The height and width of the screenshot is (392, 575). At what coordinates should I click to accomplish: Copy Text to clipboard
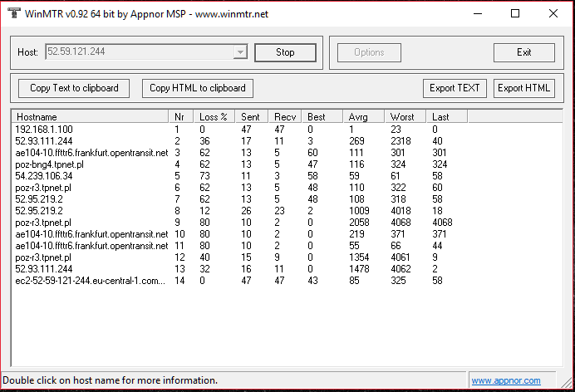click(x=74, y=88)
